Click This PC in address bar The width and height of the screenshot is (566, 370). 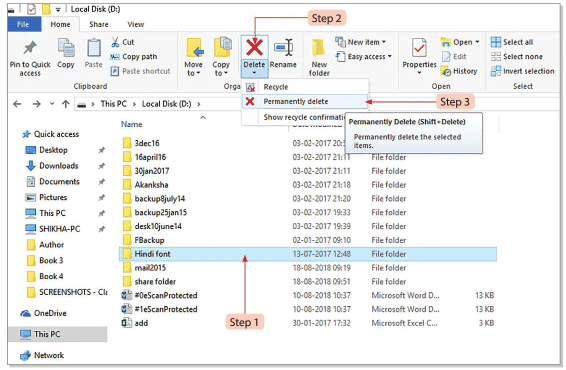click(113, 104)
